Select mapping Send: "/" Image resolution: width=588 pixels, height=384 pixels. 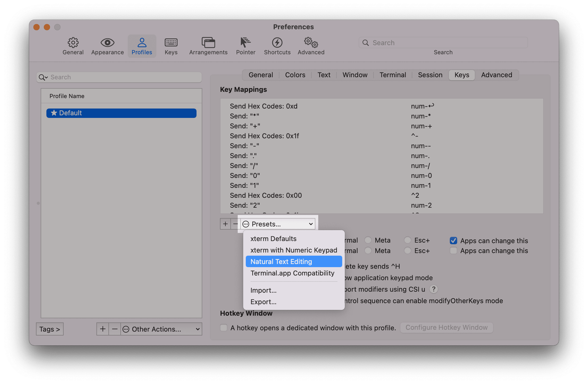click(x=382, y=166)
